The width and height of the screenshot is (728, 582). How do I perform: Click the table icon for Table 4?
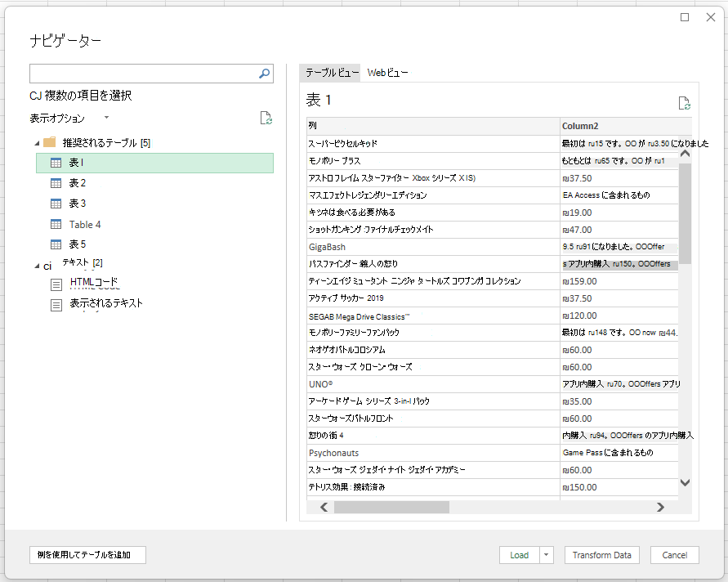56,224
